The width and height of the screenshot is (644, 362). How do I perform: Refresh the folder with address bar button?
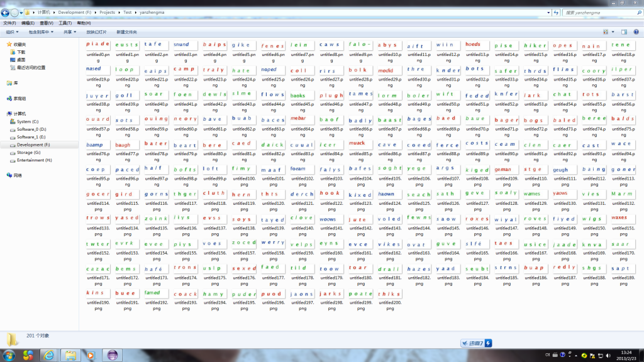[x=556, y=13]
